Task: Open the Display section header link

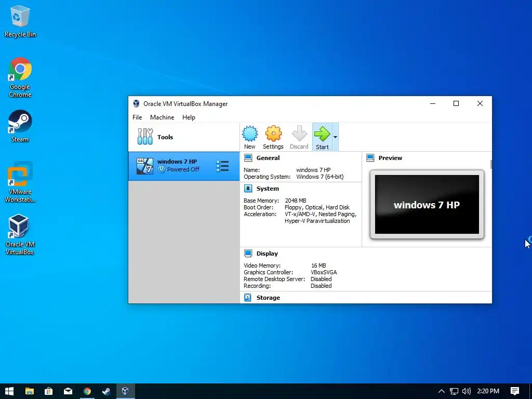Action: [x=267, y=254]
